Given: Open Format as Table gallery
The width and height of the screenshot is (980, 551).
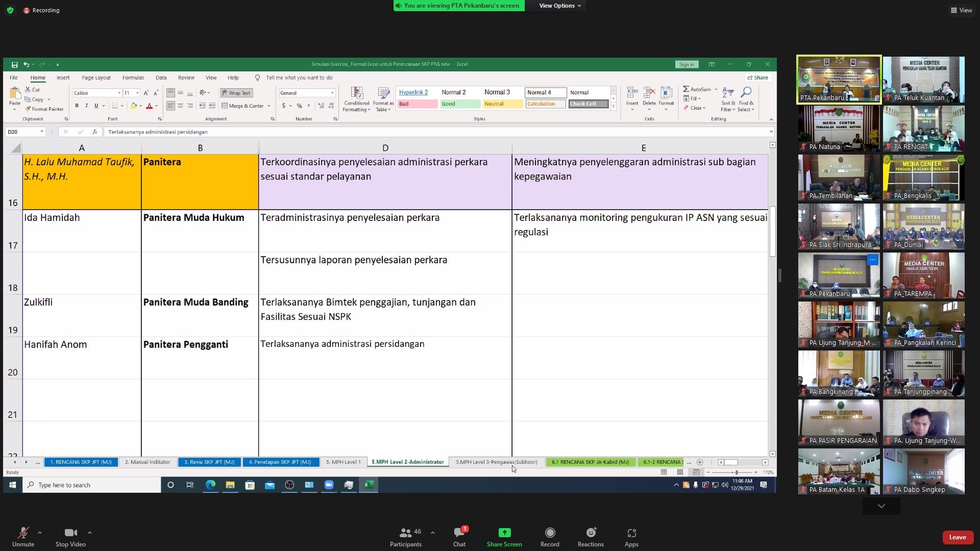Looking at the screenshot, I should [383, 99].
